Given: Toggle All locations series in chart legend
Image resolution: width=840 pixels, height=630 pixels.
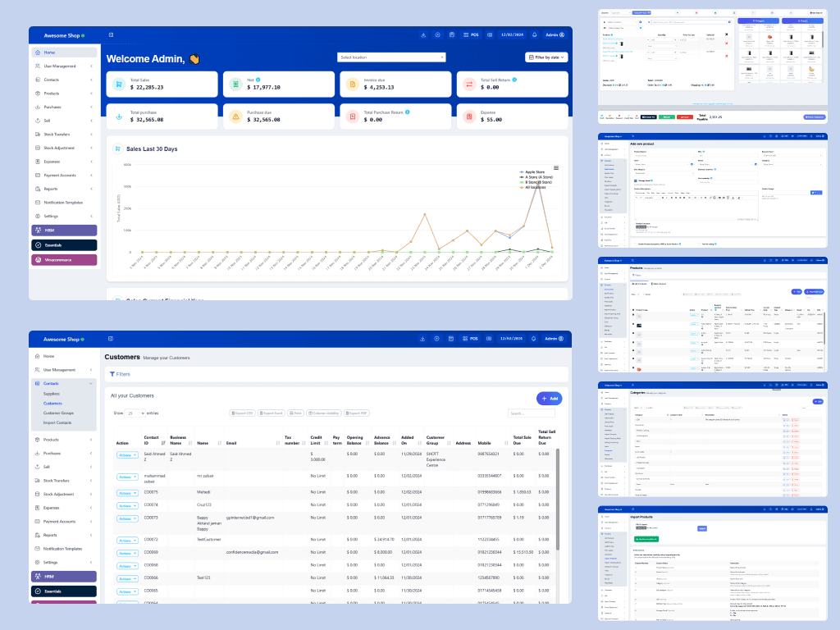Looking at the screenshot, I should click(x=532, y=187).
